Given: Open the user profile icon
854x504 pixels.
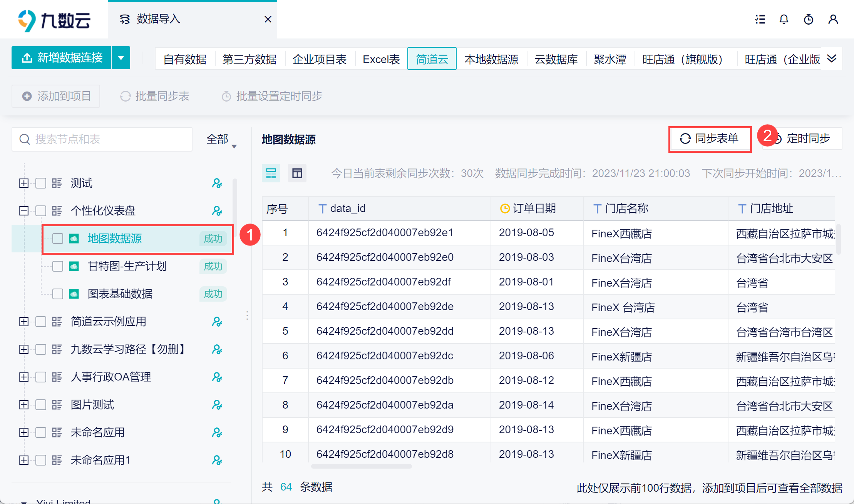Looking at the screenshot, I should (833, 19).
